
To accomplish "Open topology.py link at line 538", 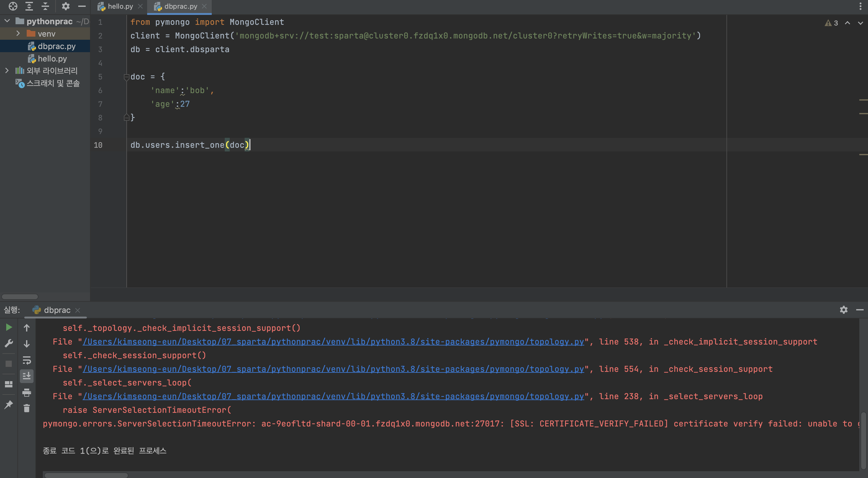I will [x=333, y=341].
